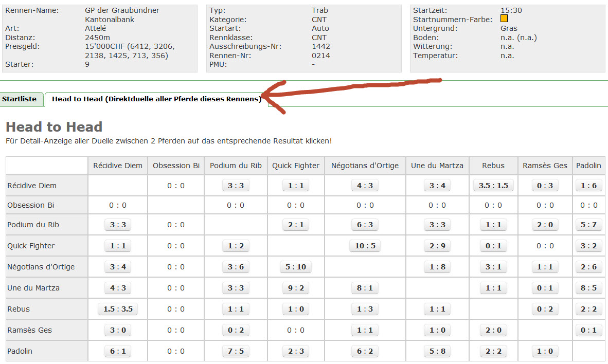The height and width of the screenshot is (364, 608).
Task: Click 5 : 7 result in Podium du Rib row
Action: pyautogui.click(x=588, y=225)
